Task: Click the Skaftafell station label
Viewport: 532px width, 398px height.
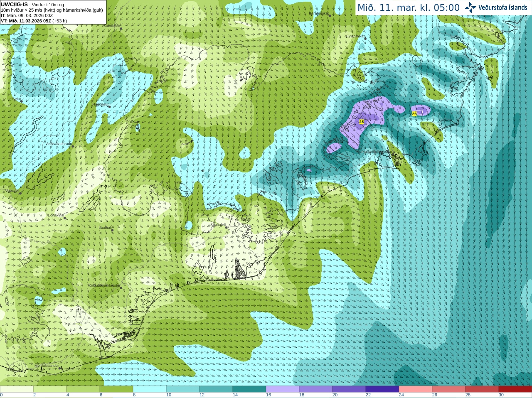Action: pos(218,225)
